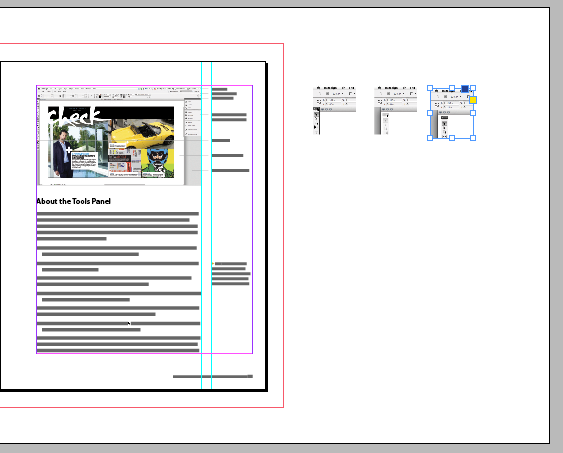Viewport: 563px width, 453px height.
Task: Select the large placed screenshot on page
Action: click(119, 136)
